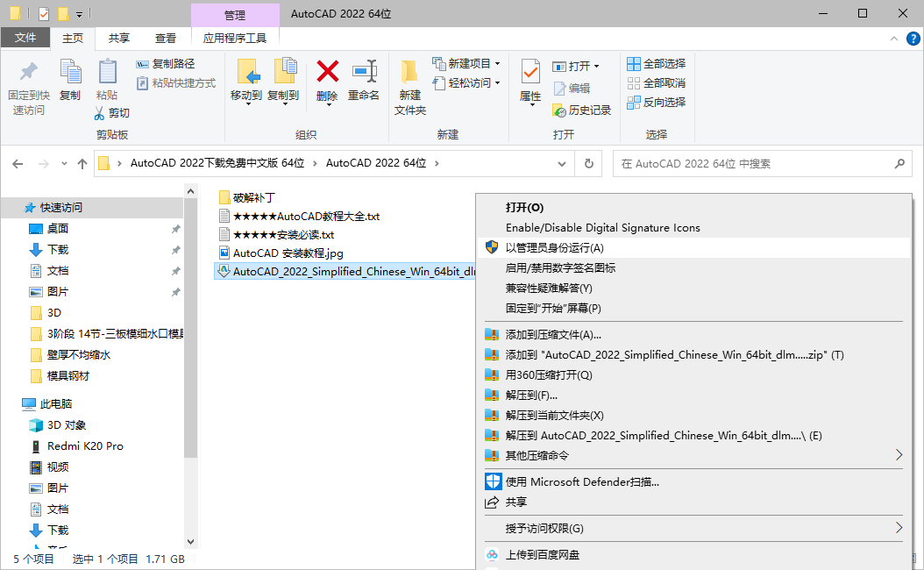Select all items using 全部选择
The width and height of the screenshot is (924, 570).
pyautogui.click(x=655, y=62)
